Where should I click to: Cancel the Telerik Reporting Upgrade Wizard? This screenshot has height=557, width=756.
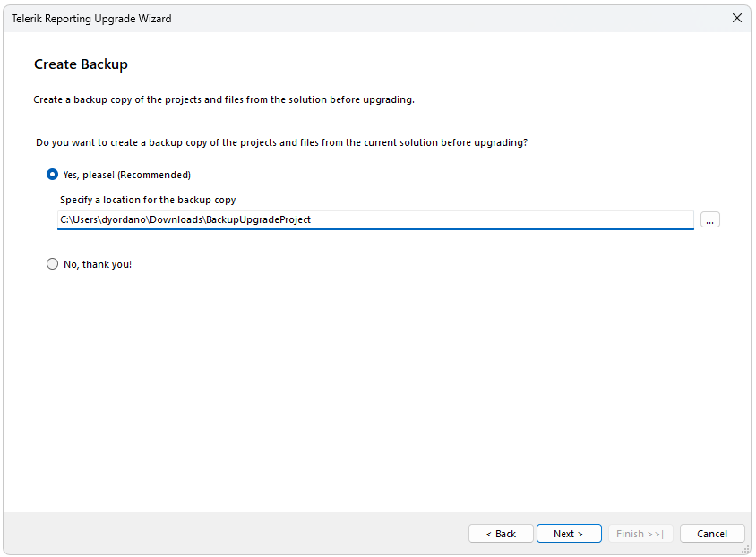(712, 533)
